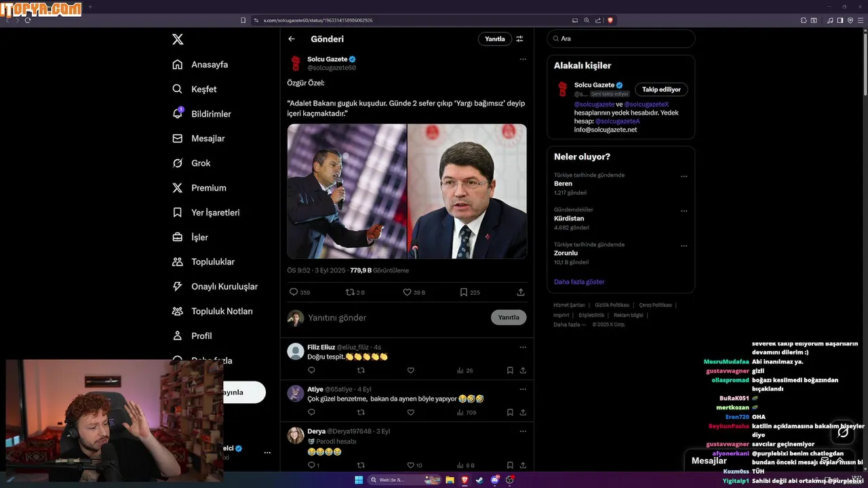Image resolution: width=868 pixels, height=488 pixels.
Task: Open Steam from taskbar
Action: point(479,480)
